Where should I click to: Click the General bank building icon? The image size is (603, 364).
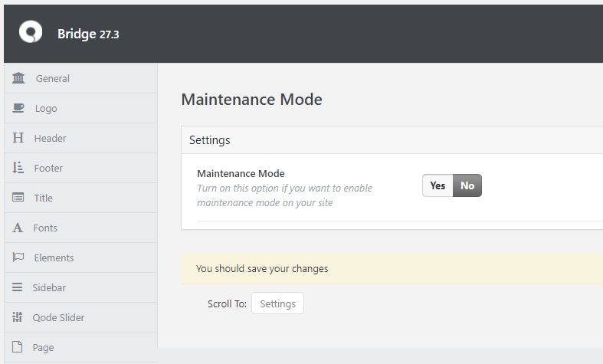(18, 78)
